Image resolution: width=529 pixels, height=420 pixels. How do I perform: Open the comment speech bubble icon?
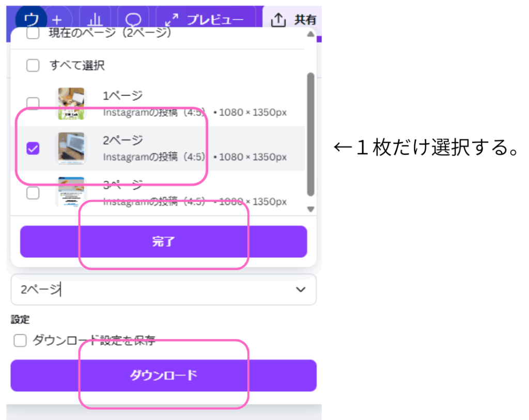point(133,20)
